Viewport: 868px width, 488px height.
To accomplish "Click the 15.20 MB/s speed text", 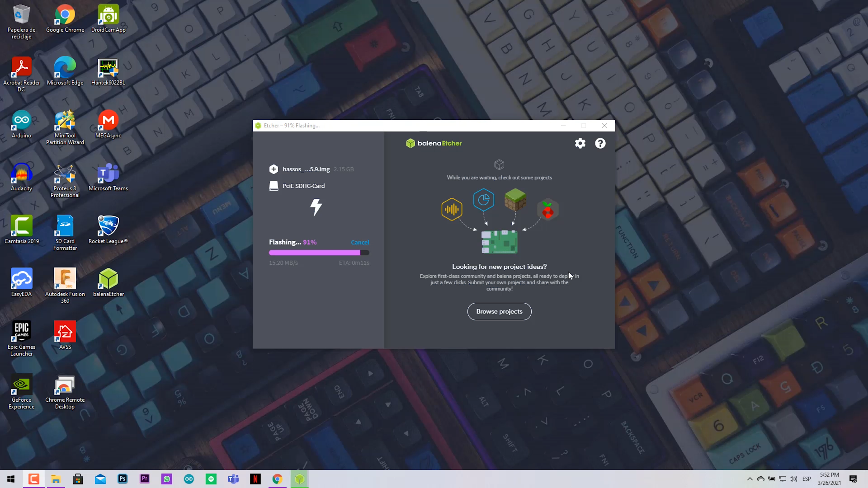I will 283,263.
